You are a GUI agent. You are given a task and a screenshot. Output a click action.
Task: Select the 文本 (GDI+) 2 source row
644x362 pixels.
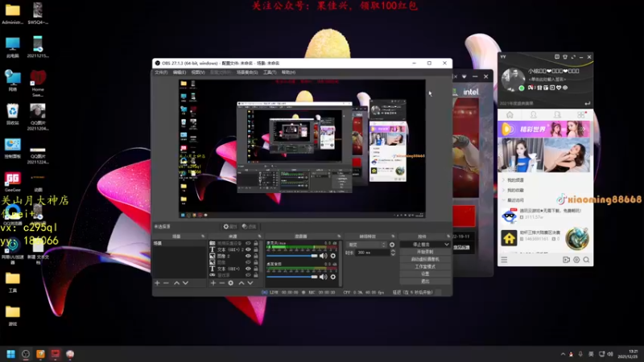(x=234, y=249)
